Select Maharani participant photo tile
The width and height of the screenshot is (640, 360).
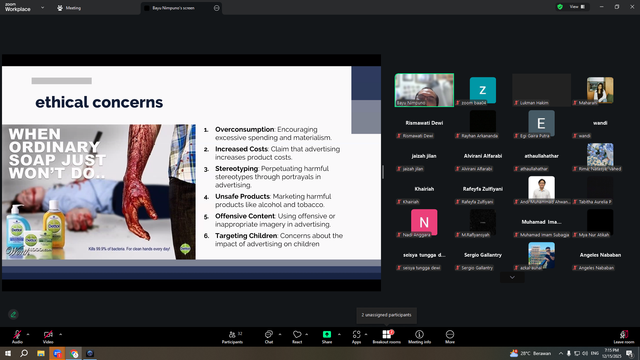point(600,90)
